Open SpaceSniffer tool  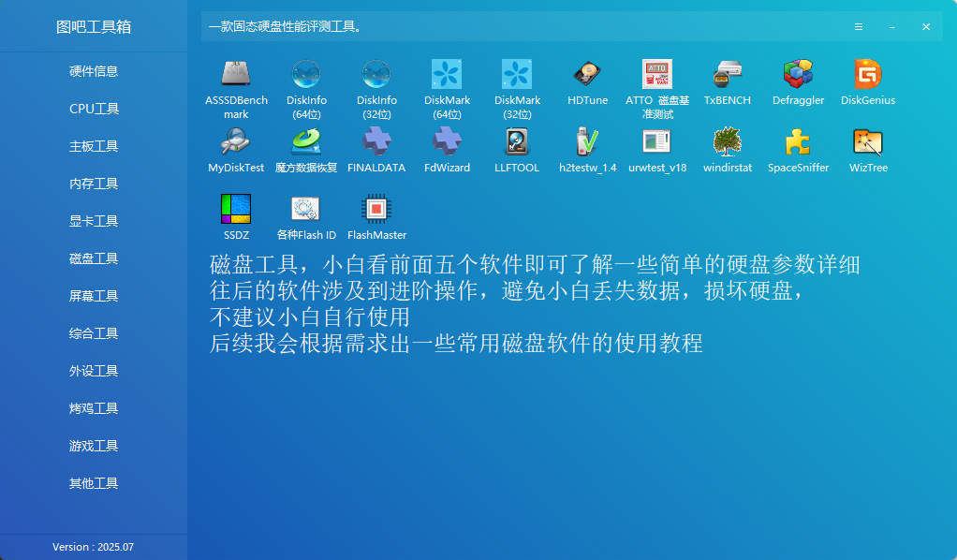[x=798, y=150]
